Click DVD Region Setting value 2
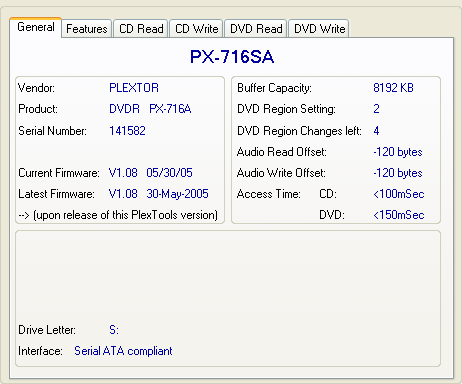This screenshot has width=462, height=384. pyautogui.click(x=376, y=109)
